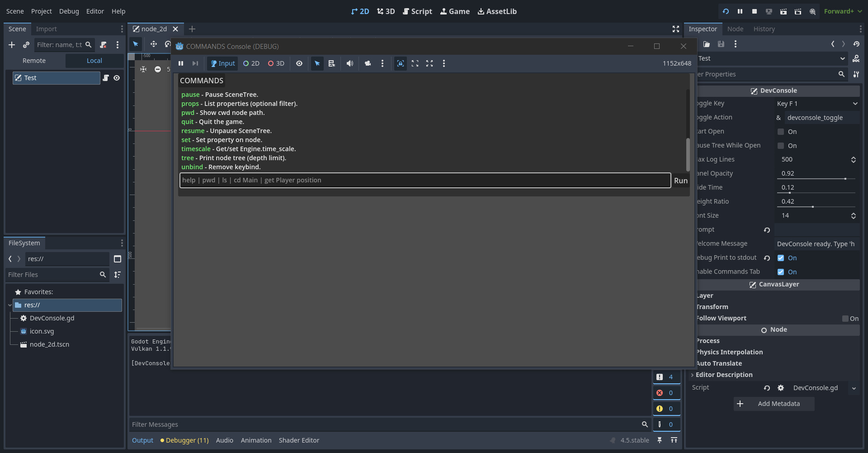Open the script attached to Test node

(x=106, y=78)
